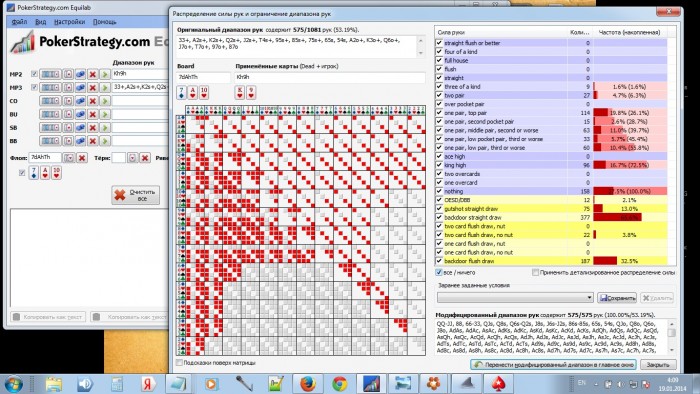
Task: Click 'Закрыть' button
Action: pos(658,365)
